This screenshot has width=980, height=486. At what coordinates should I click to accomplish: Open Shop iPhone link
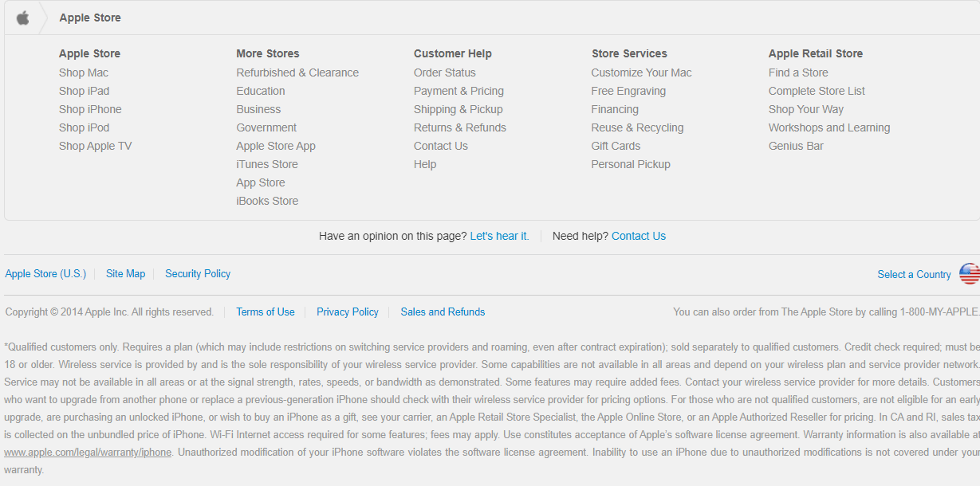tap(90, 109)
